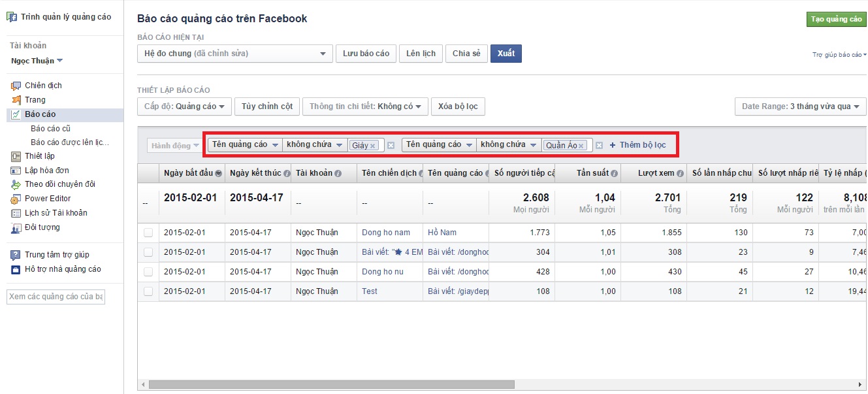Open first filter's Tên quảng cáo dropdown
Image resolution: width=868 pixels, height=394 pixels.
coord(245,145)
